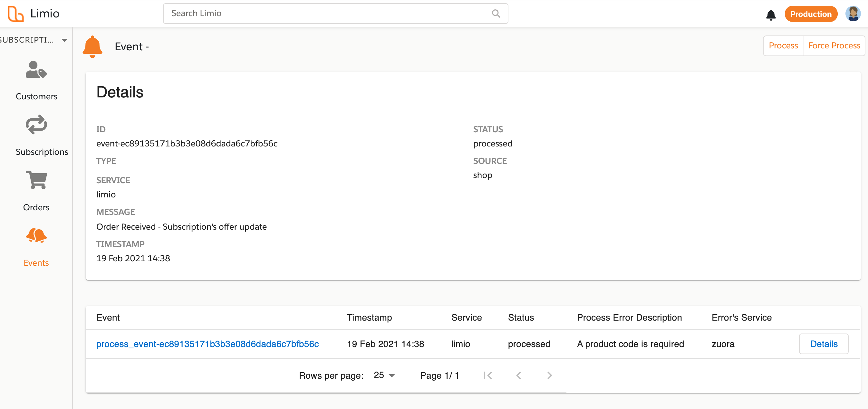Viewport: 868px width, 409px height.
Task: Click the 'limio' service value in Details
Action: point(106,195)
